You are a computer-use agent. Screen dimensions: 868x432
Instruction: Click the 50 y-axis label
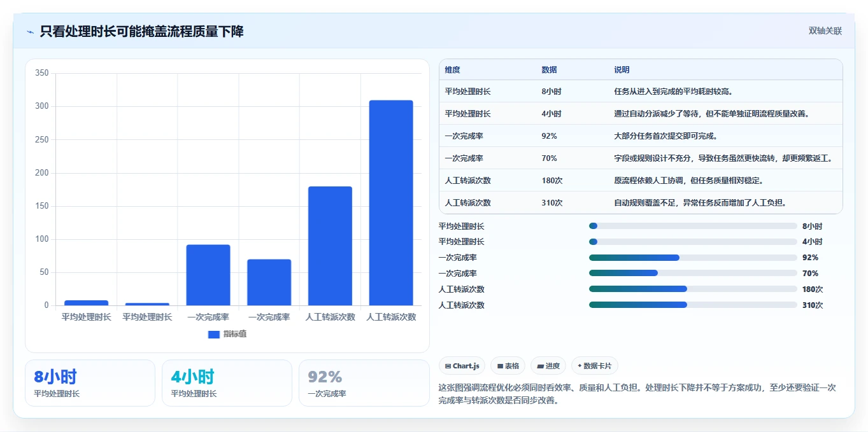click(x=44, y=272)
